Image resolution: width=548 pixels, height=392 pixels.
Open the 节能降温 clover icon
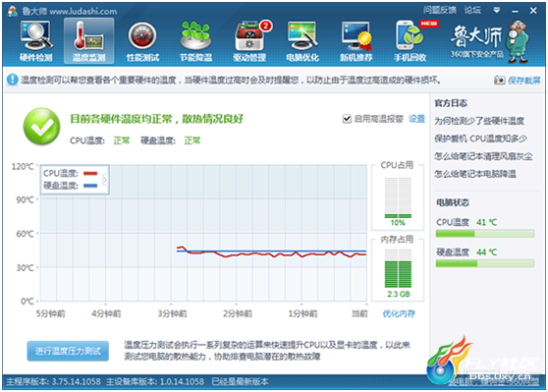click(x=195, y=41)
